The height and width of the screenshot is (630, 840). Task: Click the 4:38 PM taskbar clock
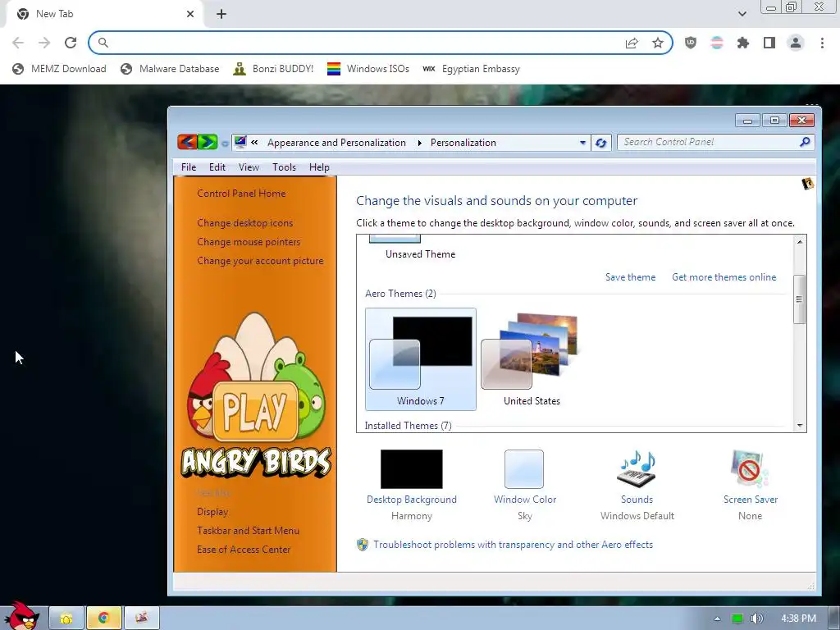798,619
